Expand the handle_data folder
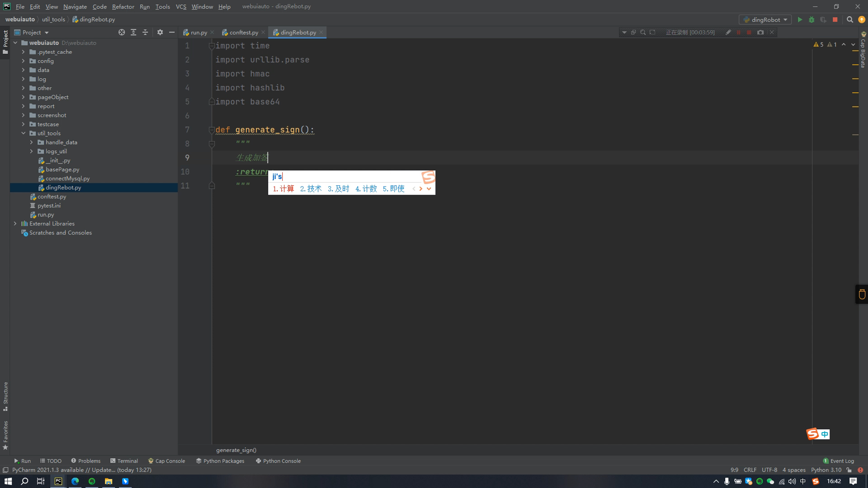868x488 pixels. point(31,142)
